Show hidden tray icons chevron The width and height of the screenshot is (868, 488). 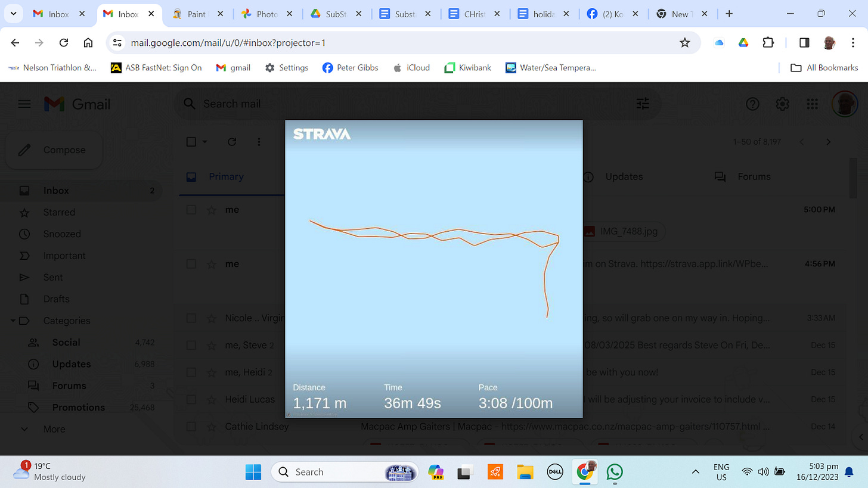pos(695,472)
